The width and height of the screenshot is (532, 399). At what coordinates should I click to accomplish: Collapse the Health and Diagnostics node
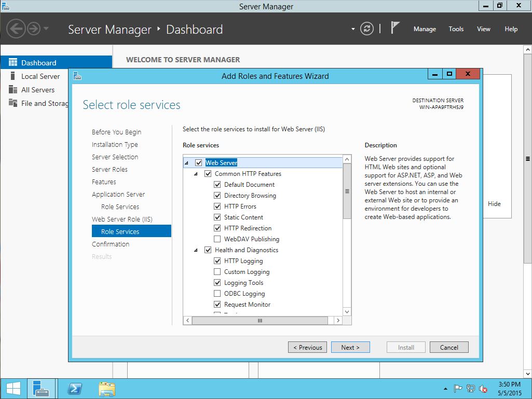(x=196, y=251)
